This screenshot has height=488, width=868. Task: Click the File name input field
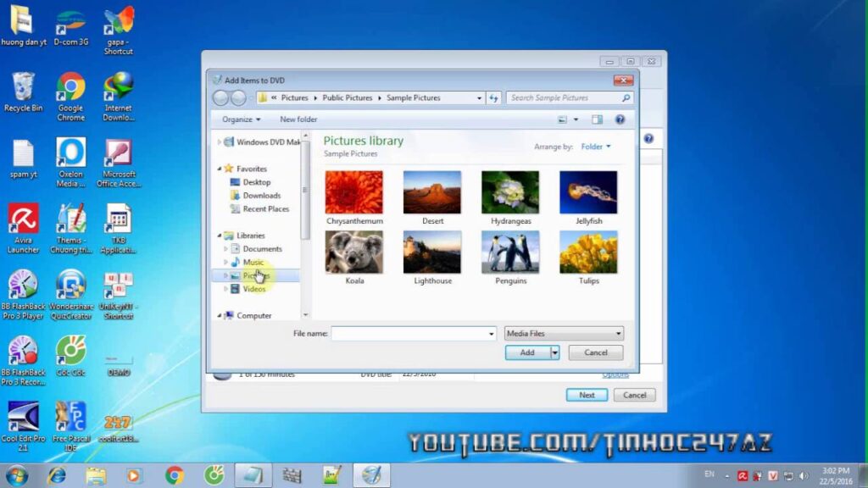(409, 334)
